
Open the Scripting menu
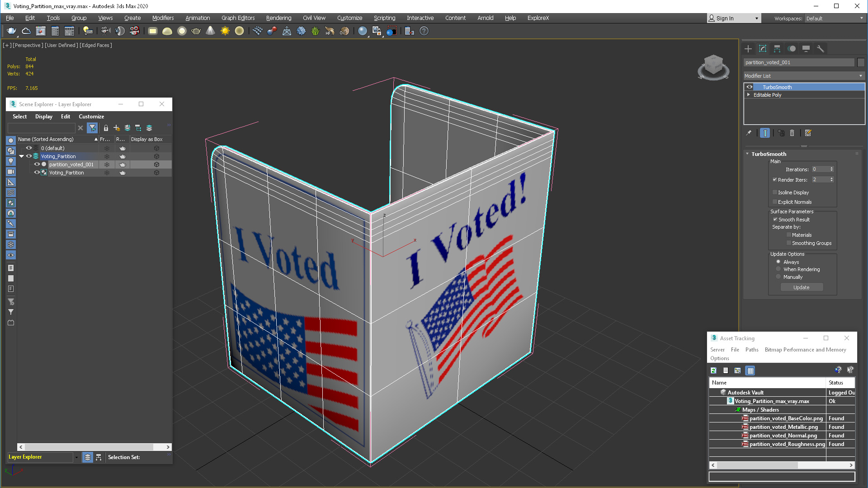pos(384,18)
